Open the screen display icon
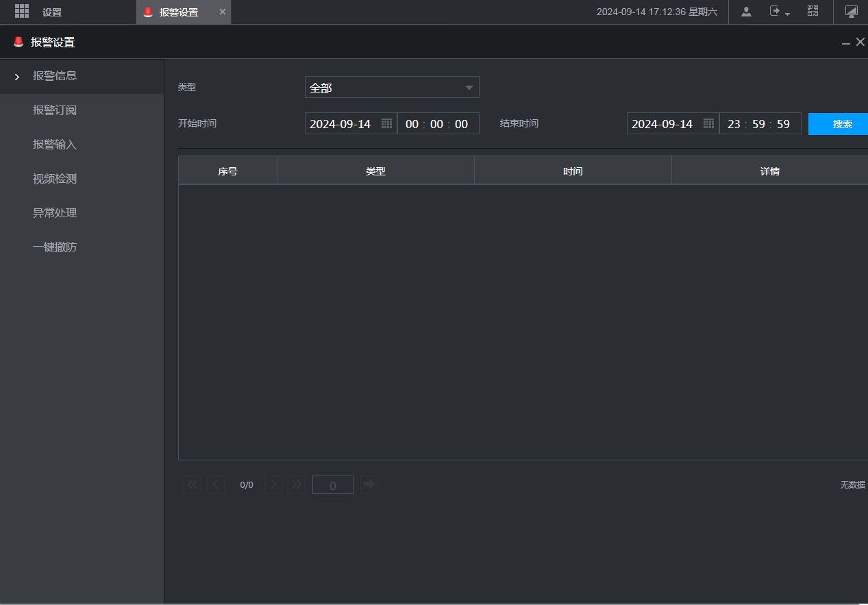 [851, 11]
